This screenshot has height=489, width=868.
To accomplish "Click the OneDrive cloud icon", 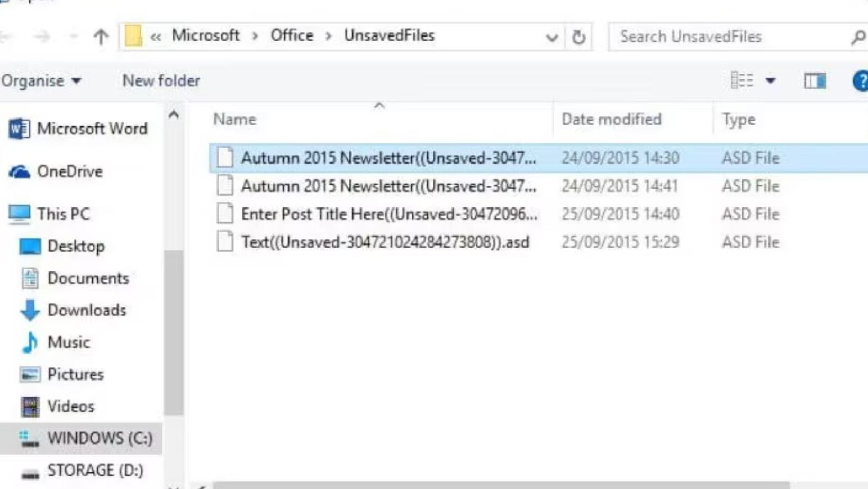I will pos(20,172).
